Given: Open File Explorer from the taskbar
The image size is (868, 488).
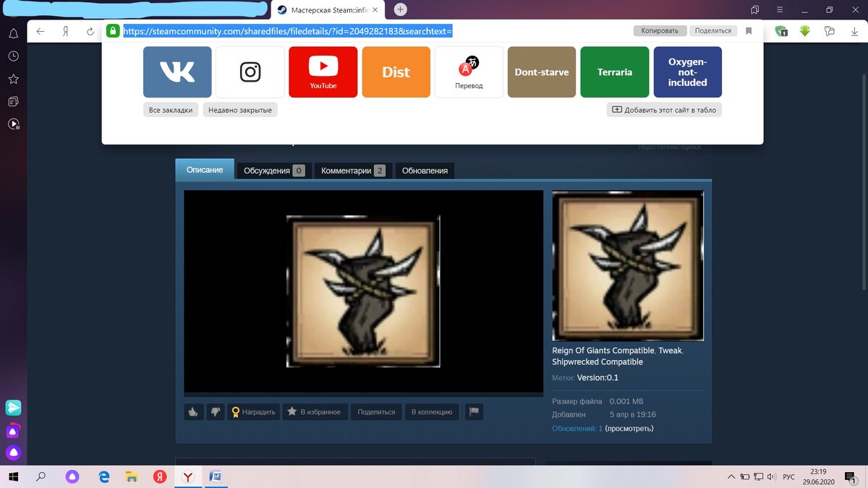Looking at the screenshot, I should (x=132, y=476).
